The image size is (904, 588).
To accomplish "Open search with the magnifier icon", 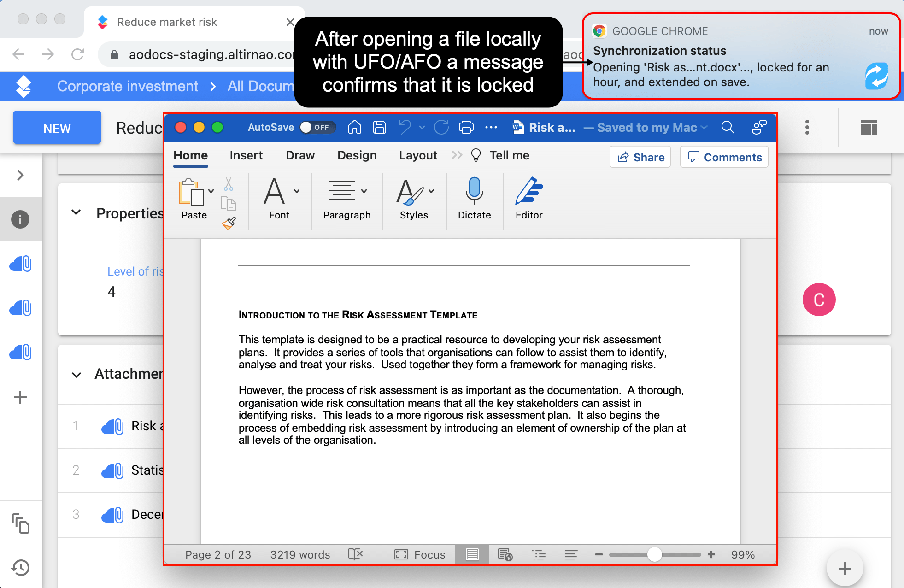I will [728, 127].
